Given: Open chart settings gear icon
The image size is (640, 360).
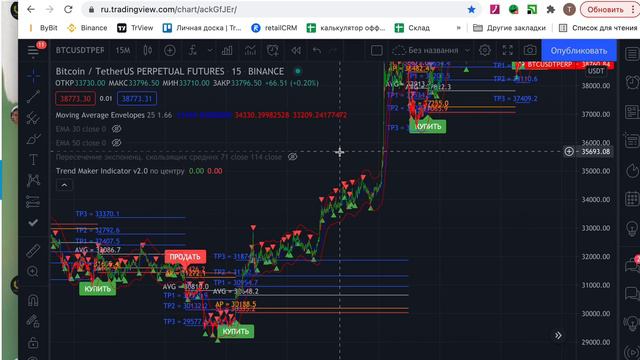Looking at the screenshot, I should click(485, 50).
